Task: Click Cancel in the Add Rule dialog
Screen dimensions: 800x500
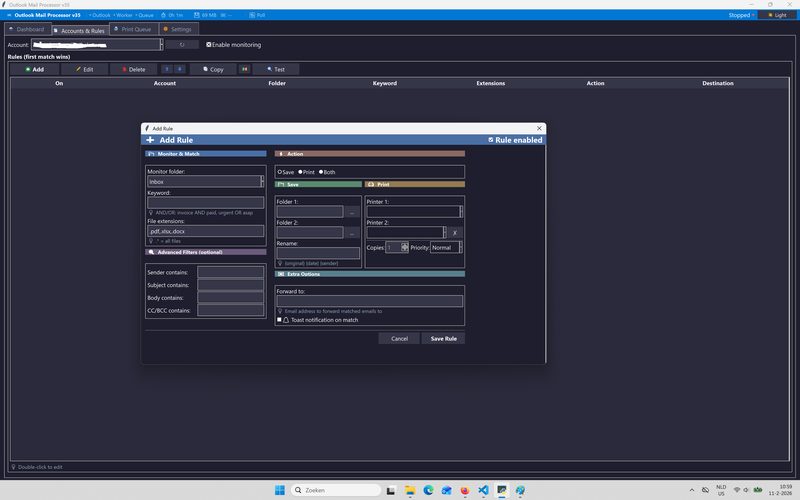Action: click(x=399, y=338)
